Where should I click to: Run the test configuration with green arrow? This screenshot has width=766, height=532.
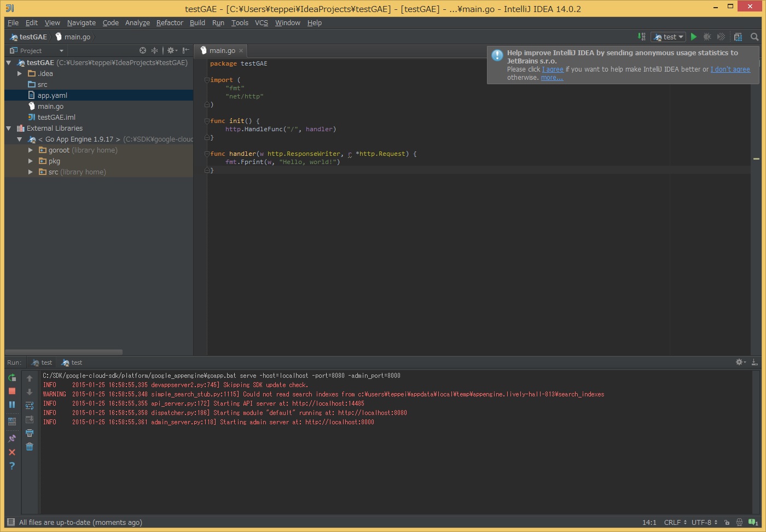coord(694,37)
